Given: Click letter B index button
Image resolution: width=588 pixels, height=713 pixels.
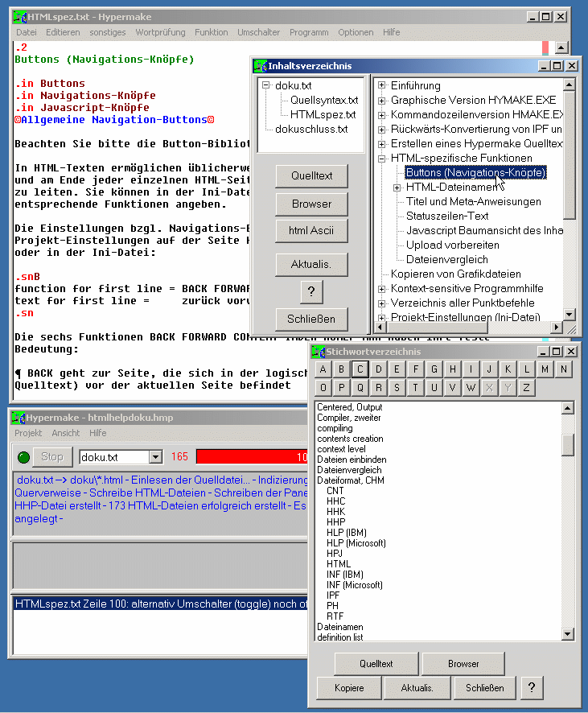Looking at the screenshot, I should (341, 369).
